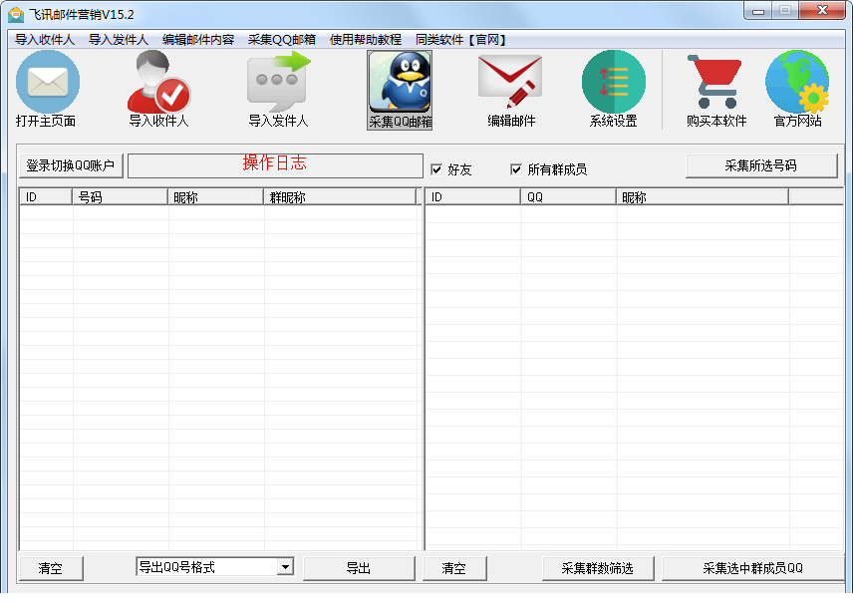Click the app icon in title bar
The height and width of the screenshot is (616, 853).
(16, 14)
